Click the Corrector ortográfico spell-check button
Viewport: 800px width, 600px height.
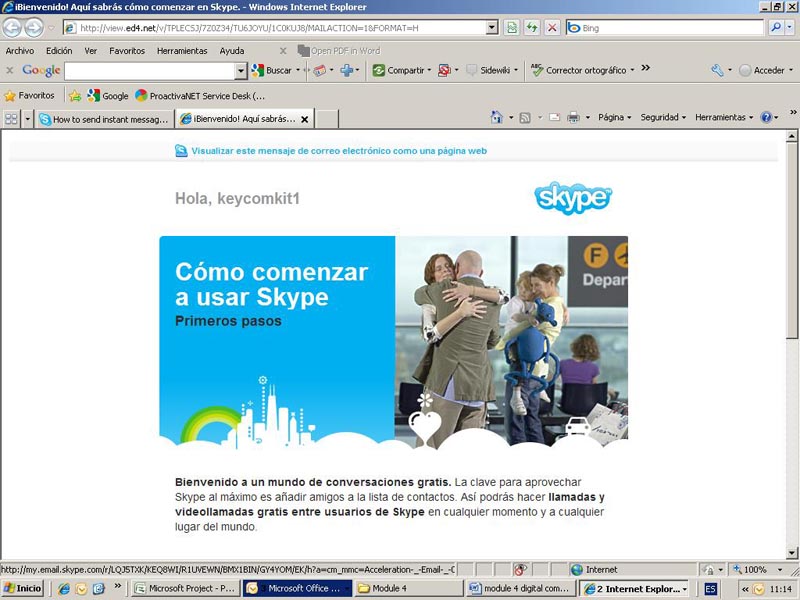point(579,70)
